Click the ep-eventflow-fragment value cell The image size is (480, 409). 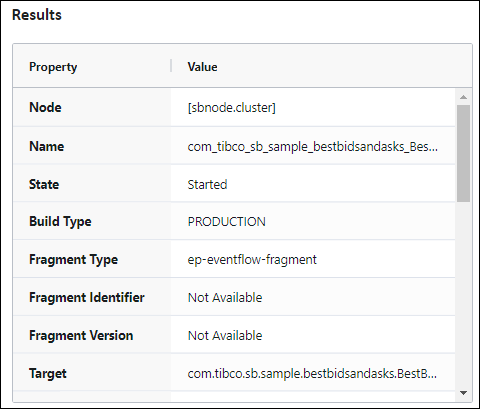(313, 259)
